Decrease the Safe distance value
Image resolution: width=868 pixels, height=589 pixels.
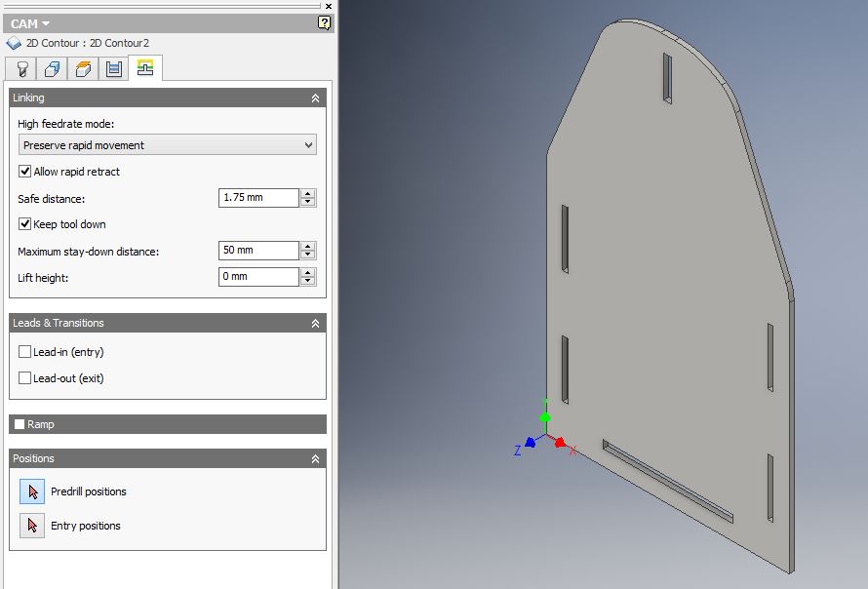[x=308, y=202]
